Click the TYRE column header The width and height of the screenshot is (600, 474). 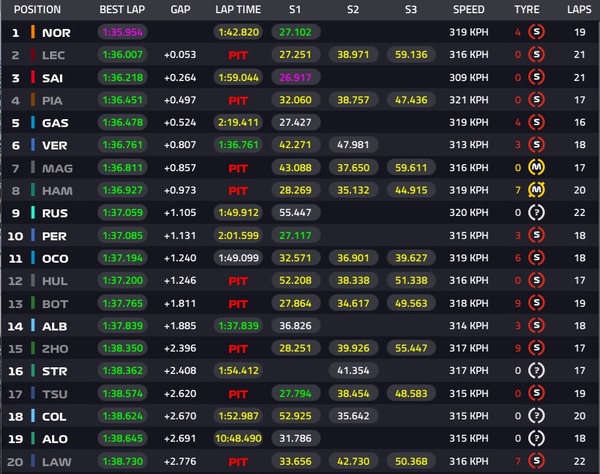click(527, 10)
